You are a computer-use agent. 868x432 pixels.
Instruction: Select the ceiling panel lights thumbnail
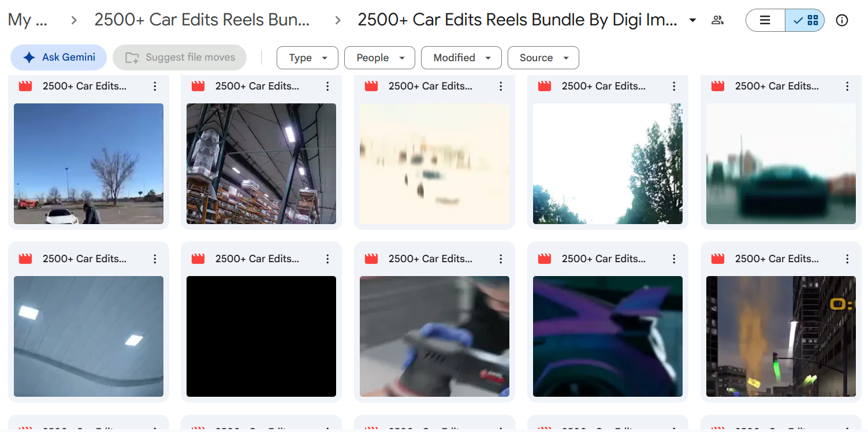click(x=88, y=336)
